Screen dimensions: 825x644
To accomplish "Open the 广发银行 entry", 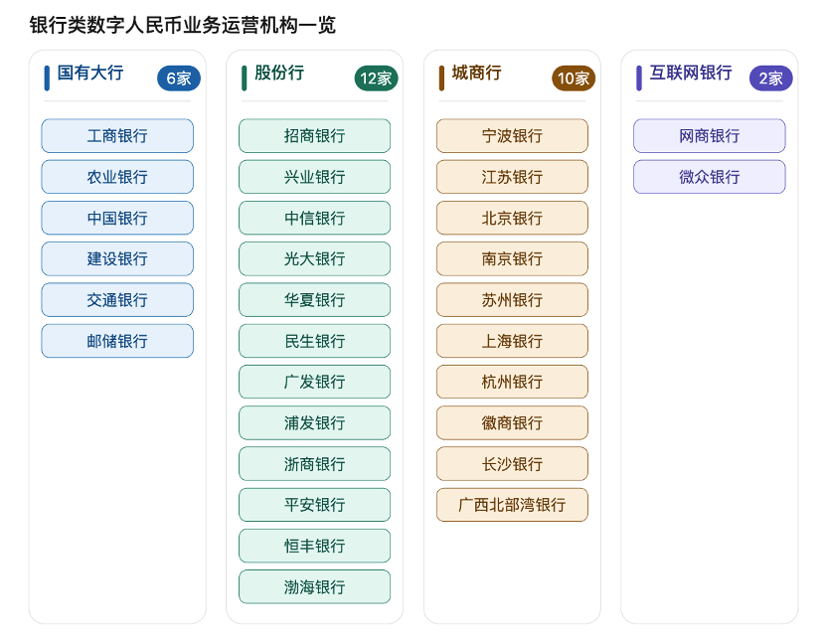I will pyautogui.click(x=315, y=382).
